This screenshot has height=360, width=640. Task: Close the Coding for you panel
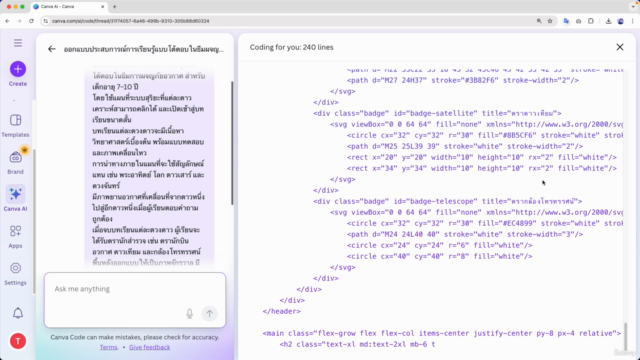[620, 47]
